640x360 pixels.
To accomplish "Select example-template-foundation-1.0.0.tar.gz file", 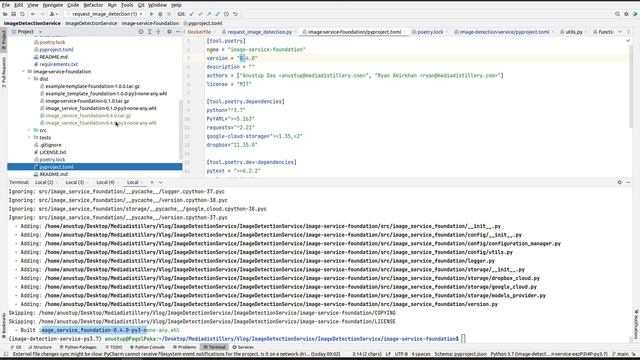I will pos(92,86).
